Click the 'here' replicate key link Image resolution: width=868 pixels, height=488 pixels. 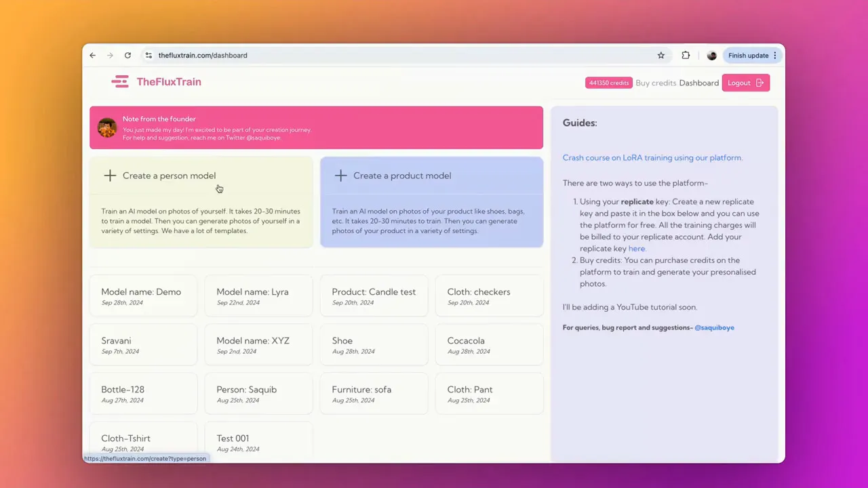[x=637, y=248]
